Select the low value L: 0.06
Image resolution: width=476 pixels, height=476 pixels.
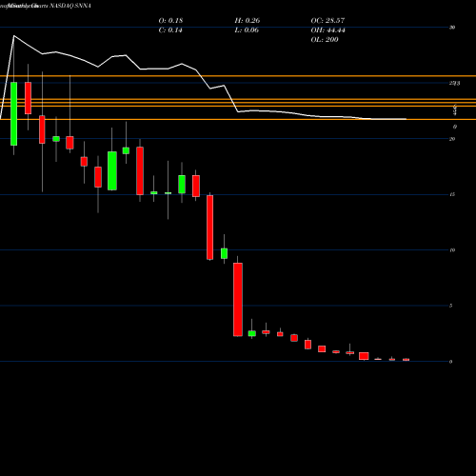[x=247, y=30]
